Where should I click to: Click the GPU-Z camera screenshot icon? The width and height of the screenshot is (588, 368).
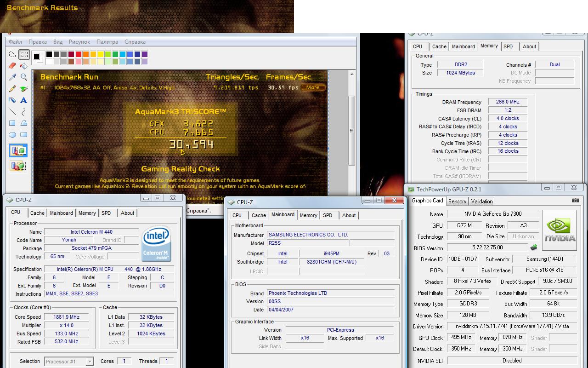point(575,201)
